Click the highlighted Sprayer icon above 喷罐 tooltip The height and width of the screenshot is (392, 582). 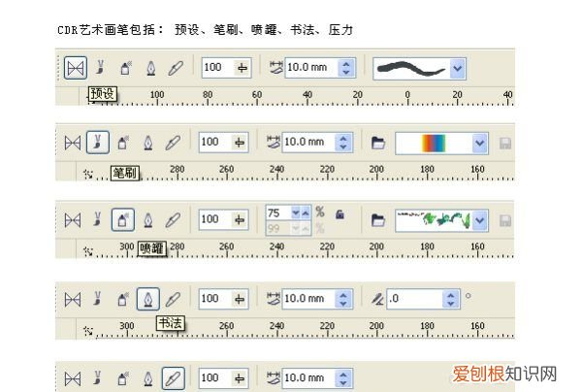pos(123,219)
